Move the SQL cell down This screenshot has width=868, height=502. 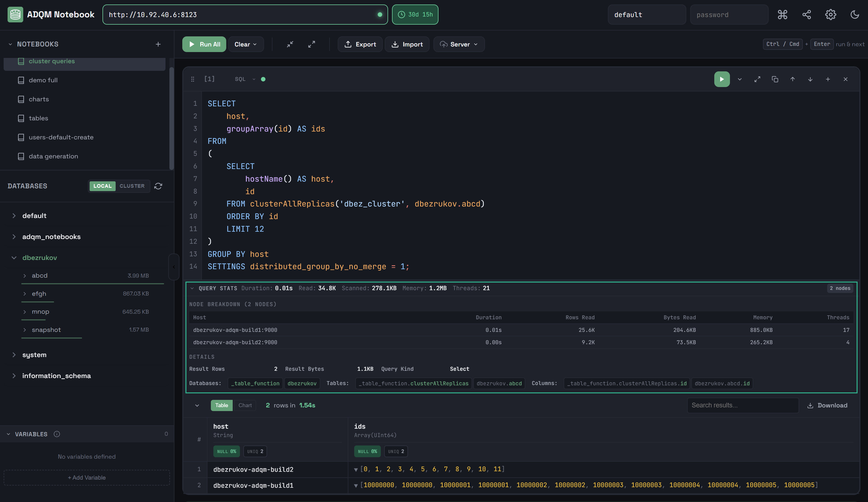coord(810,79)
